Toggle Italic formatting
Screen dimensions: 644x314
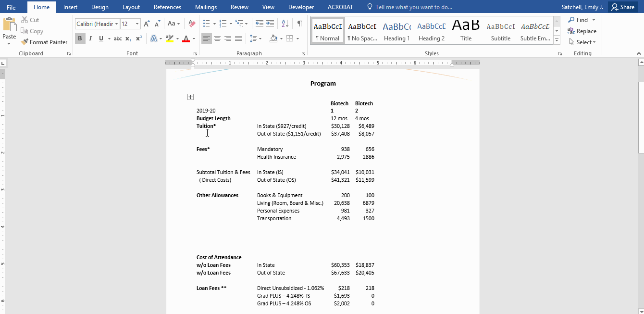coord(90,38)
